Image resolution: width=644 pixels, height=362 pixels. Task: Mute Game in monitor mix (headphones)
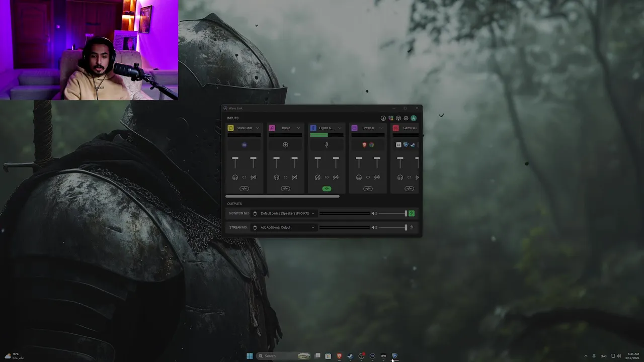[x=400, y=177]
